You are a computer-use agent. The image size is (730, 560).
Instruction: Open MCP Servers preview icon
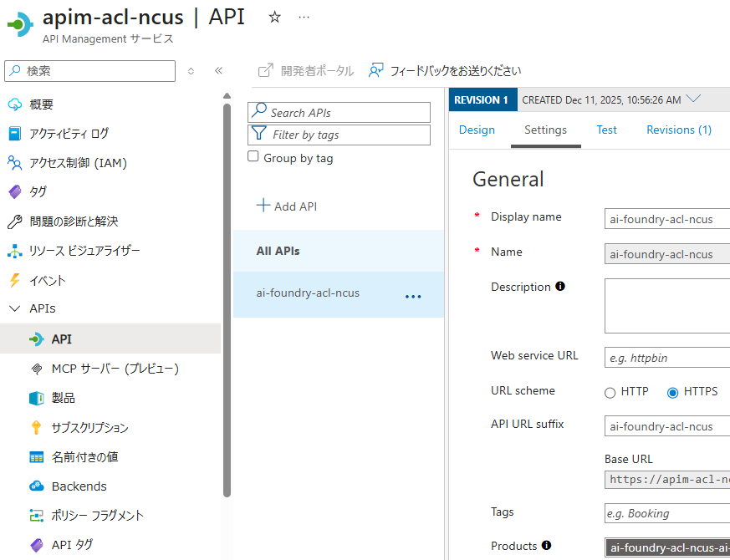coord(36,369)
